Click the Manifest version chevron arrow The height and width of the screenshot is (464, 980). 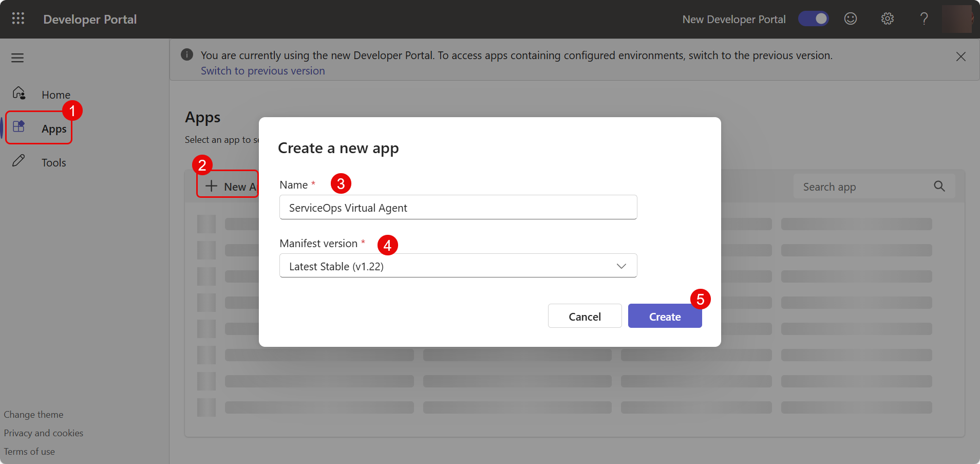coord(621,266)
